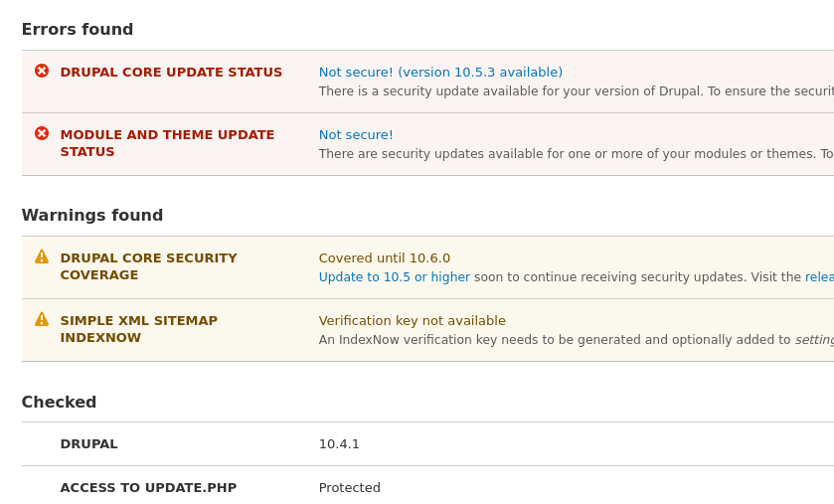Click 'Simple XML Sitemap IndexNow' title
Image resolution: width=834 pixels, height=504 pixels.
coord(139,329)
